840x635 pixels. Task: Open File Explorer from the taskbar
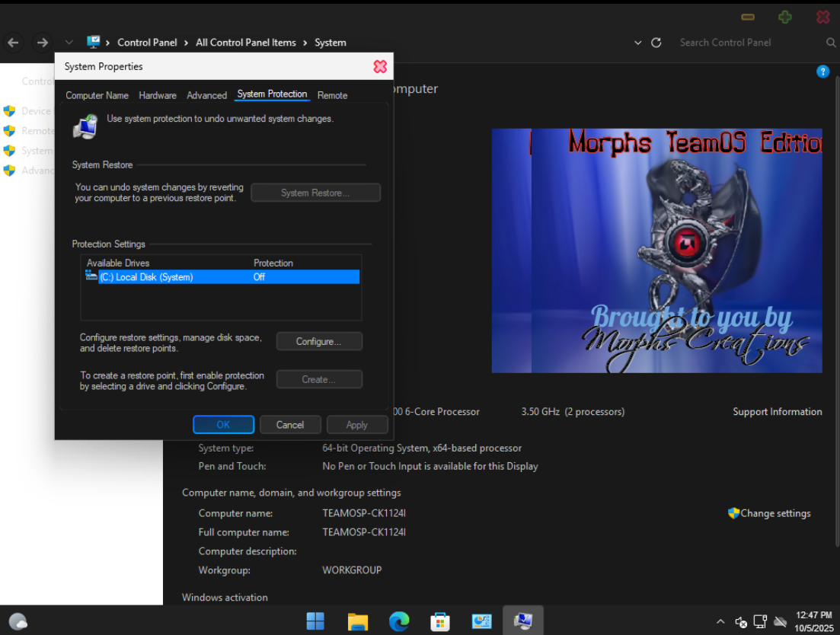pyautogui.click(x=357, y=621)
